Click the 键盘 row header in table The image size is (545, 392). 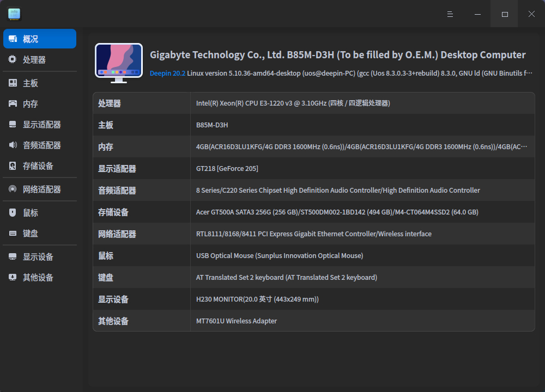[x=106, y=278]
